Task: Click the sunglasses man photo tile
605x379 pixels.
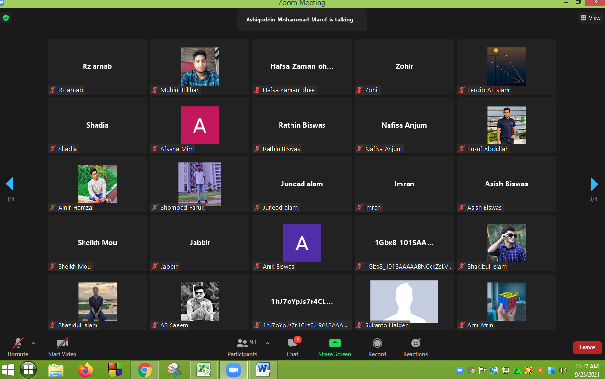Action: tap(506, 243)
